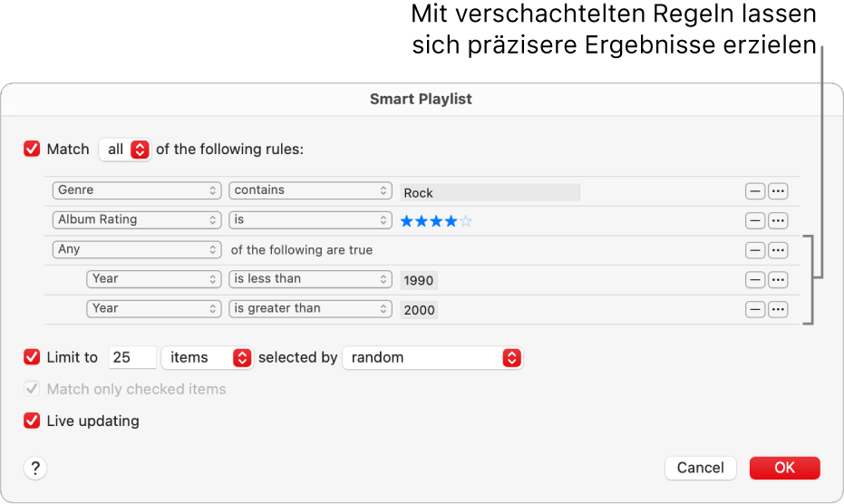
Task: Open the 'is less than' condition menu
Action: click(310, 279)
